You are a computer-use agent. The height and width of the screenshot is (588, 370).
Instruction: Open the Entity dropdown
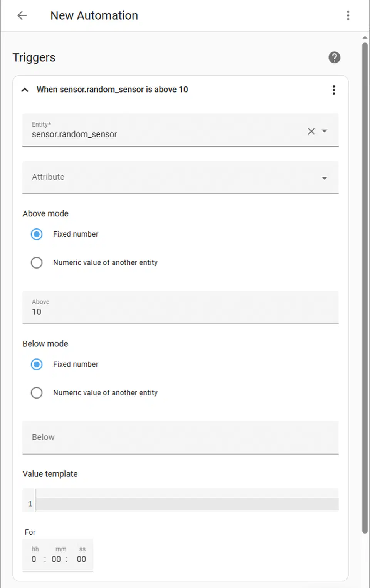click(325, 131)
